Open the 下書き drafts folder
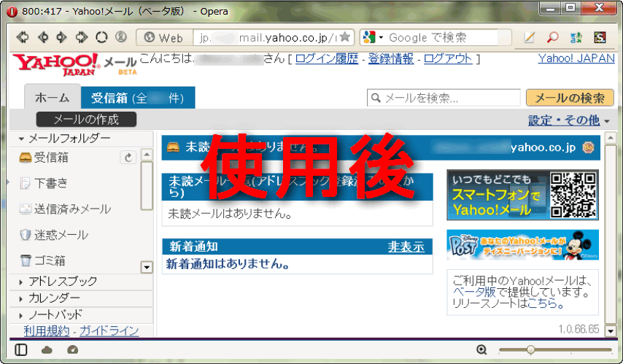This screenshot has height=364, width=623. [44, 183]
